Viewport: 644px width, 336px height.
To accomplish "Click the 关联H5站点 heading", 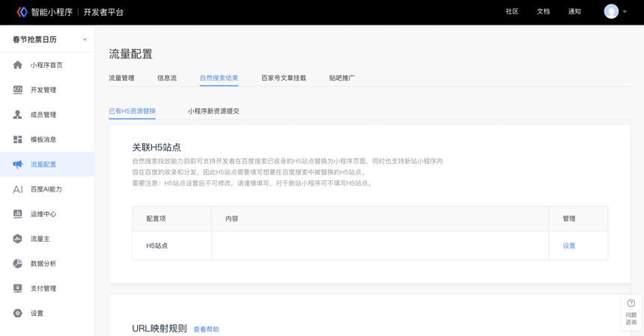I will [157, 147].
